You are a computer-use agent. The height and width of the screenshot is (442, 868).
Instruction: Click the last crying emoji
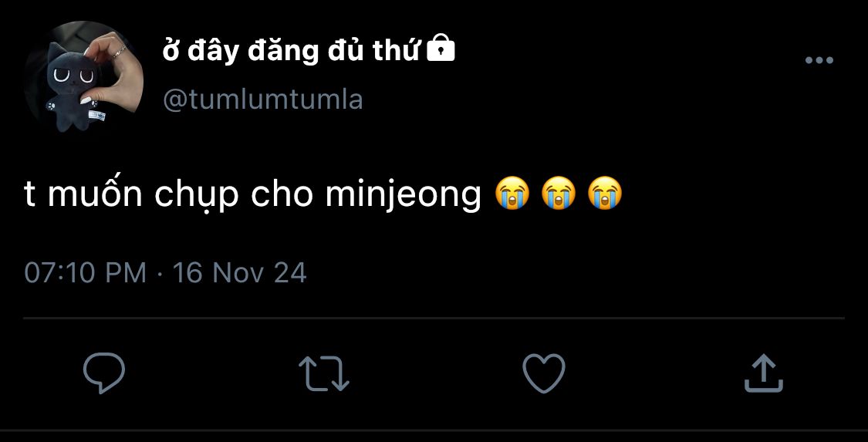click(x=605, y=194)
